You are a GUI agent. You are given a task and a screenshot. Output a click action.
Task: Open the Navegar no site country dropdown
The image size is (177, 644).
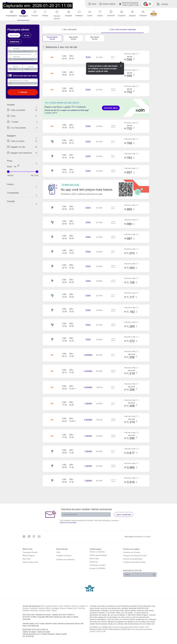[x=140, y=575]
